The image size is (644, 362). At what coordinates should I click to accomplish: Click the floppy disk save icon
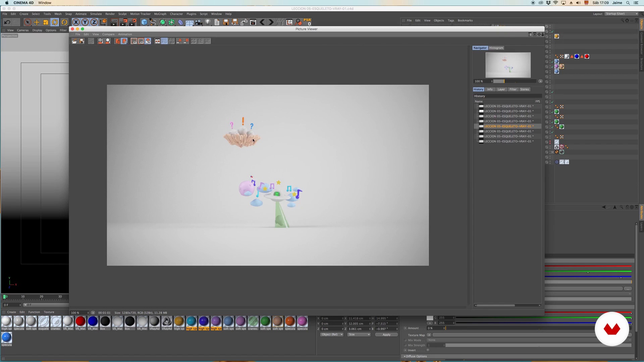(226, 22)
